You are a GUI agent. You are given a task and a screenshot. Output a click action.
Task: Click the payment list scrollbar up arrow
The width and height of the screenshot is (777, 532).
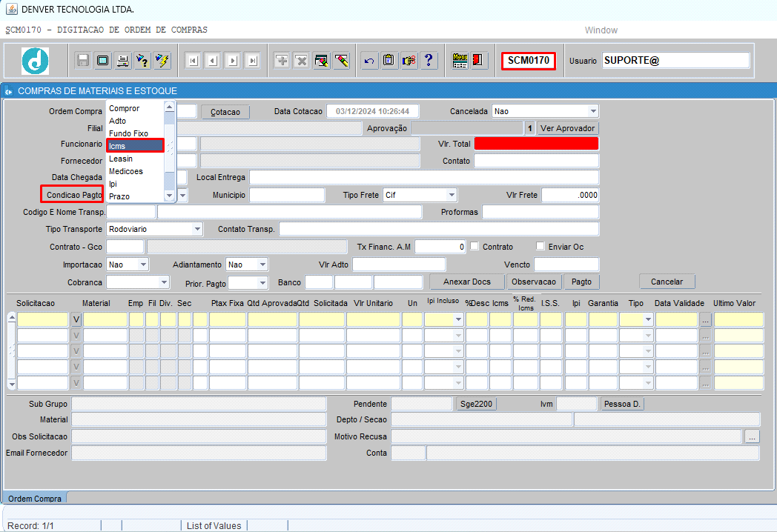pos(170,107)
